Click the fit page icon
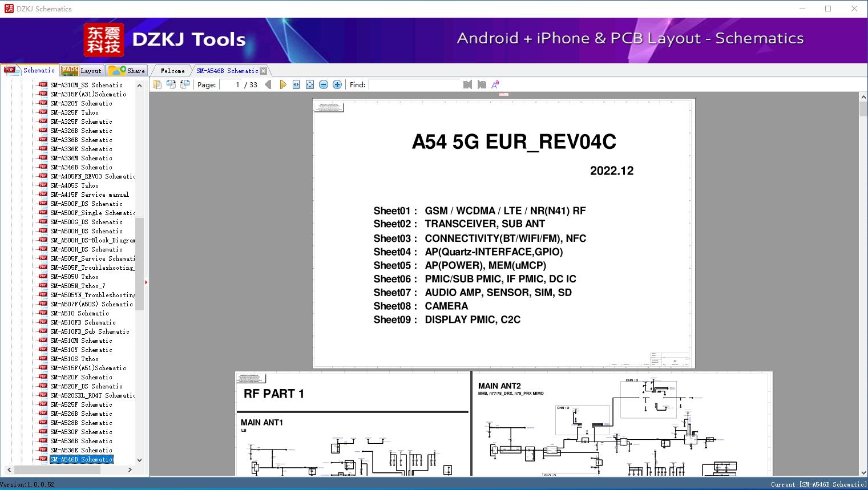 pos(310,84)
